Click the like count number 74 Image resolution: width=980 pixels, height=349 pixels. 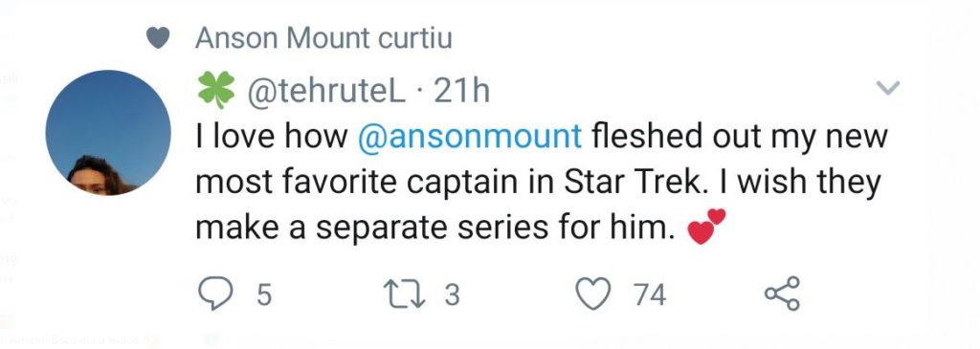650,294
